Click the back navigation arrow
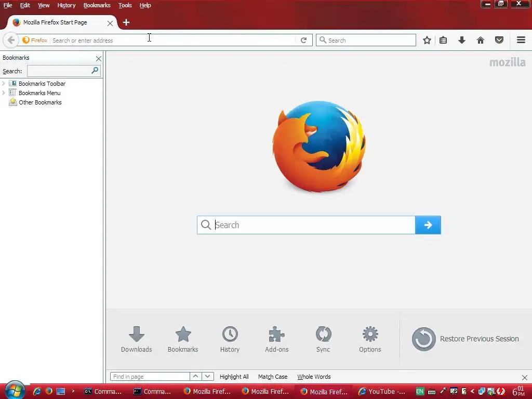 pyautogui.click(x=11, y=40)
